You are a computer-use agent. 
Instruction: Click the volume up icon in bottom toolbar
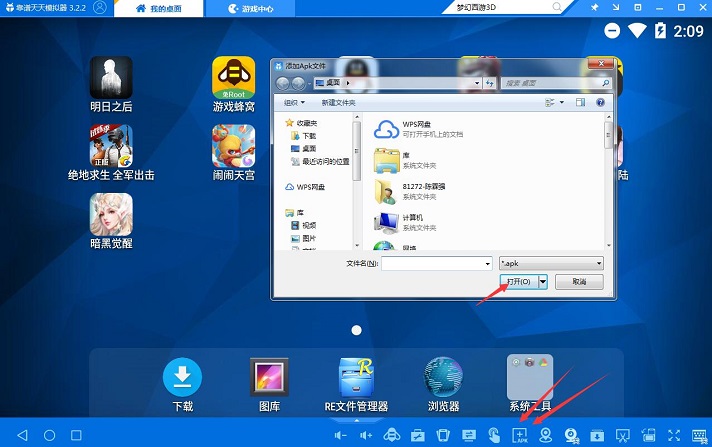(x=366, y=436)
